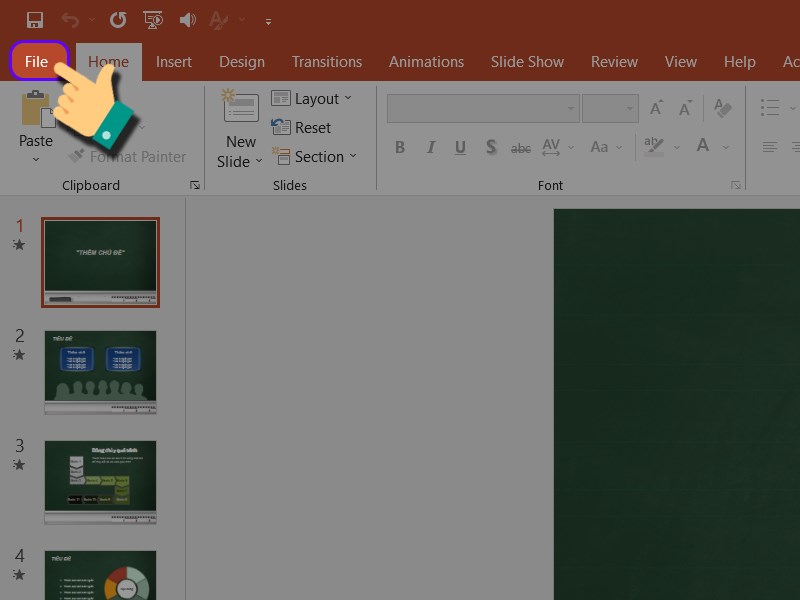Click the Clear All Formatting eraser icon
800x600 pixels.
coord(724,109)
